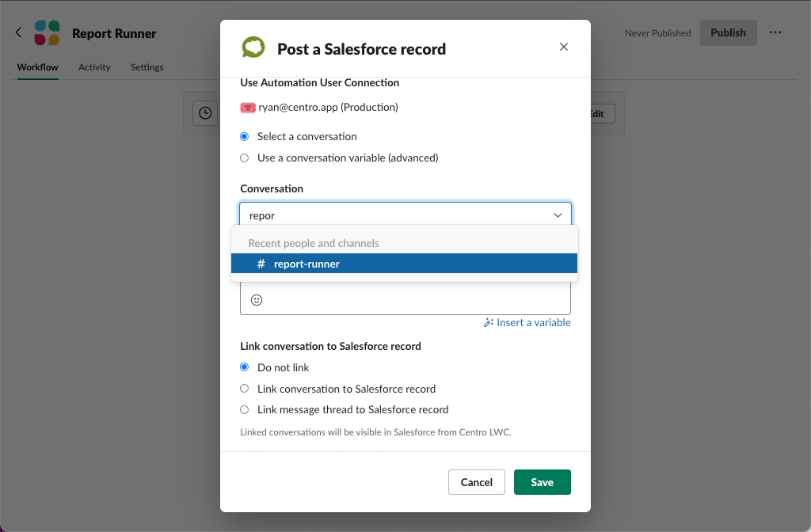
Task: Open the emoji picker in the message field
Action: pyautogui.click(x=255, y=300)
